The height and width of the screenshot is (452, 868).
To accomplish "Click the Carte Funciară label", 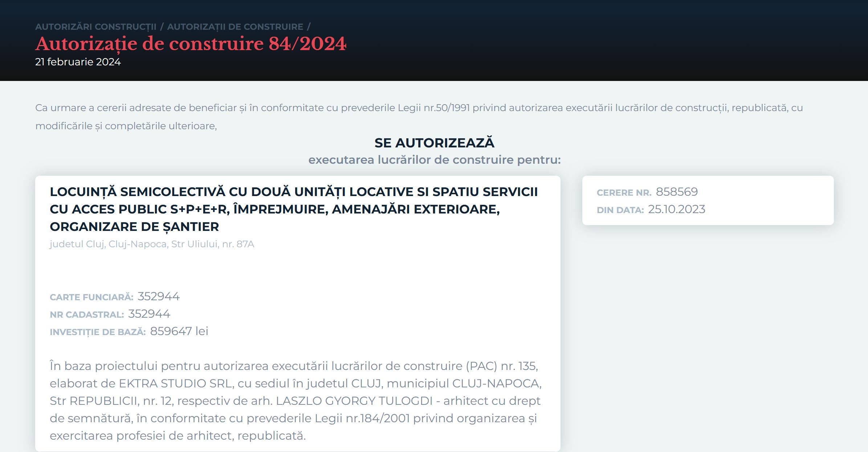I will click(x=91, y=297).
